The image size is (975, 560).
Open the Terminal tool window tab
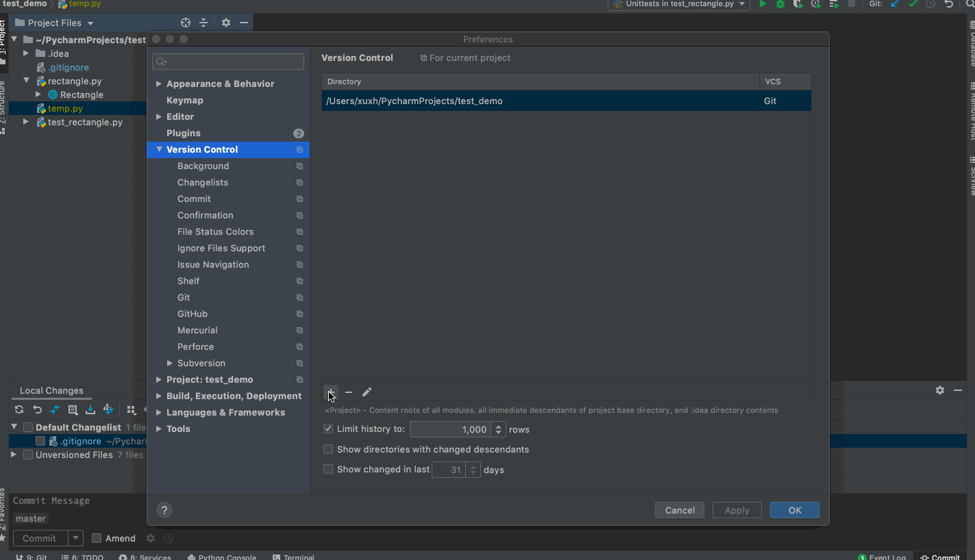click(293, 557)
